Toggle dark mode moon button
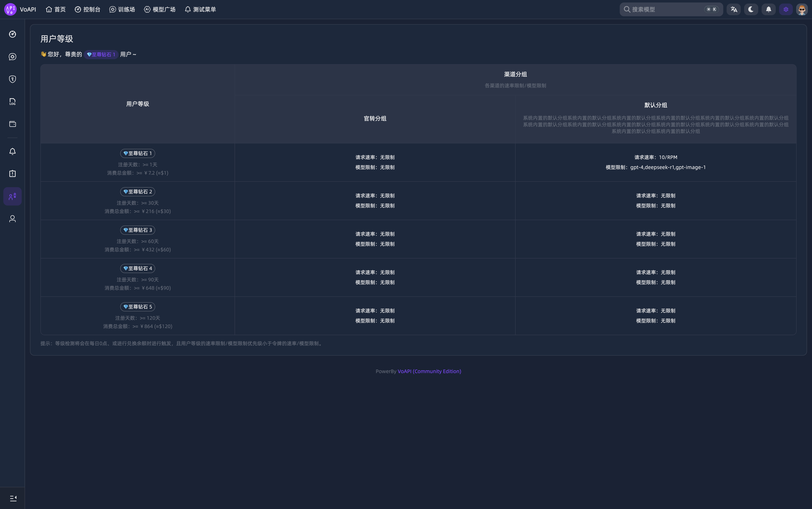Screen dimensions: 812x509 [x=751, y=9]
